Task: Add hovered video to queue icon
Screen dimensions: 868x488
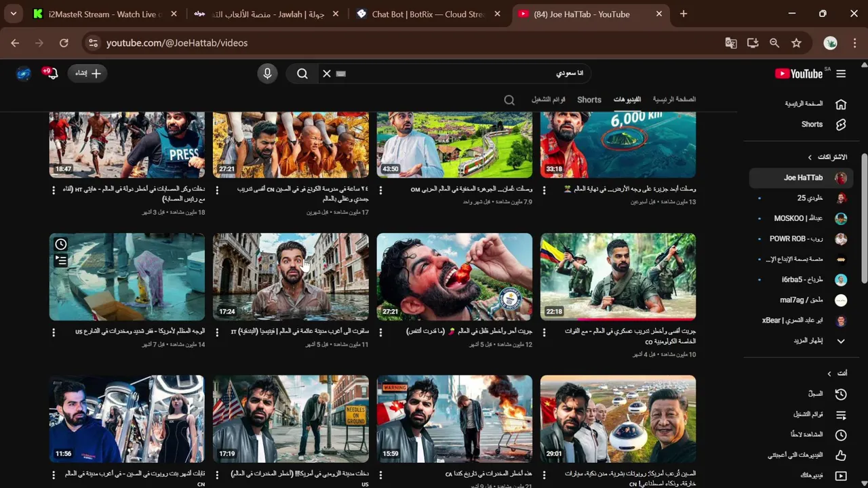Action: (61, 260)
